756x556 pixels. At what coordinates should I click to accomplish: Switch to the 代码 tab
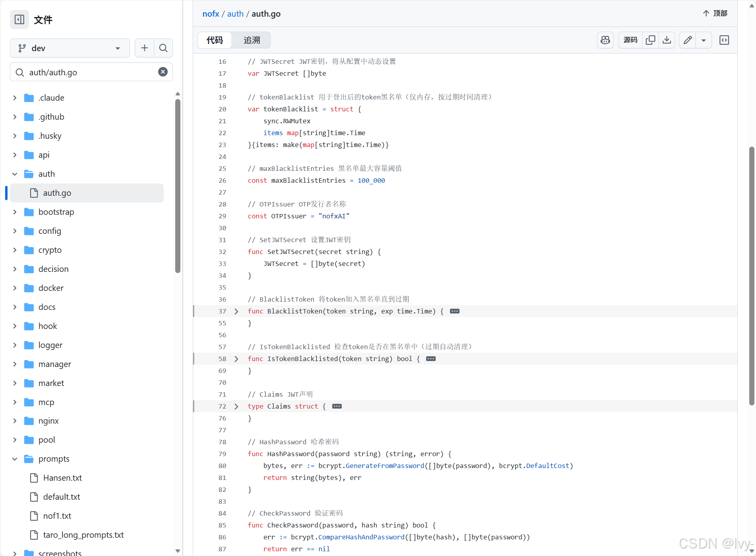[x=214, y=40]
